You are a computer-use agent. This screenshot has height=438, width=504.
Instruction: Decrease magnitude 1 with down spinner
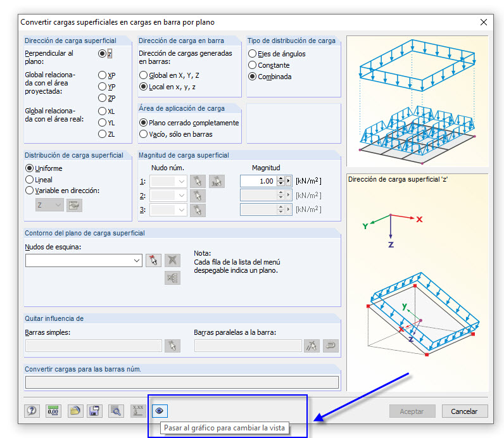point(281,184)
